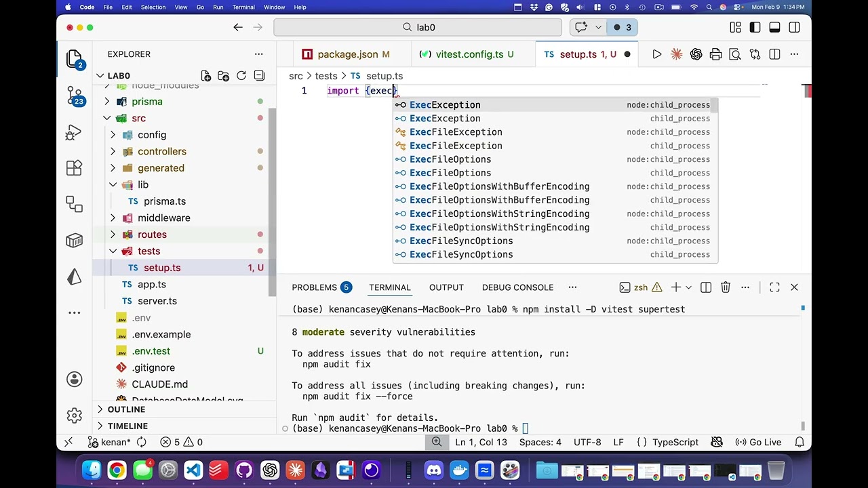Open the Copilot chat dropdown chevron
This screenshot has width=868, height=488.
[x=598, y=27]
